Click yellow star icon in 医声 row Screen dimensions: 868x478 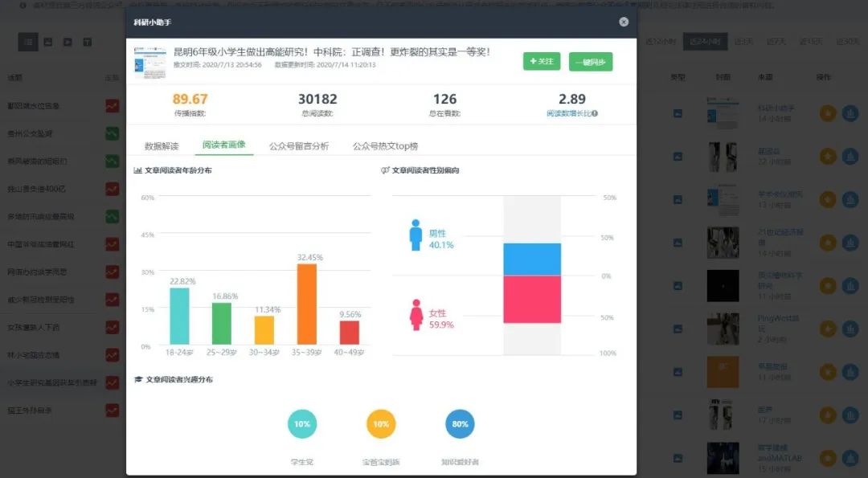coord(828,415)
